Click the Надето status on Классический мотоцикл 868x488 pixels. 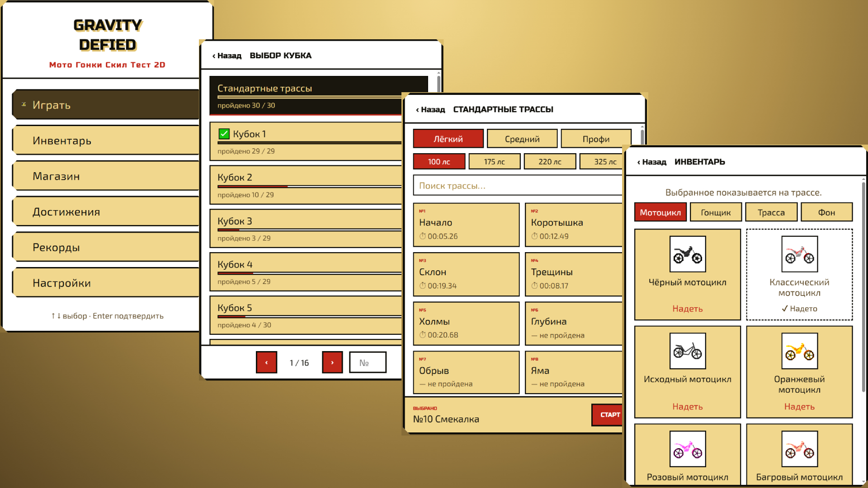pos(799,309)
